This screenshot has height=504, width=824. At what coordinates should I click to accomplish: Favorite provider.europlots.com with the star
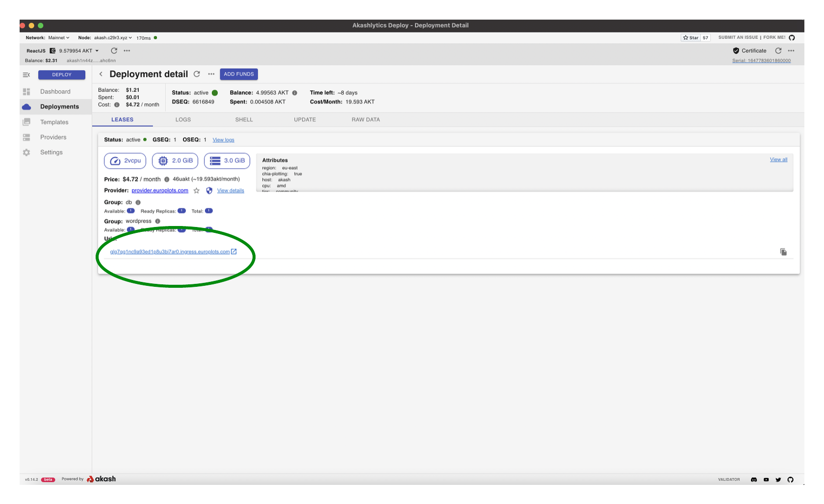point(197,191)
